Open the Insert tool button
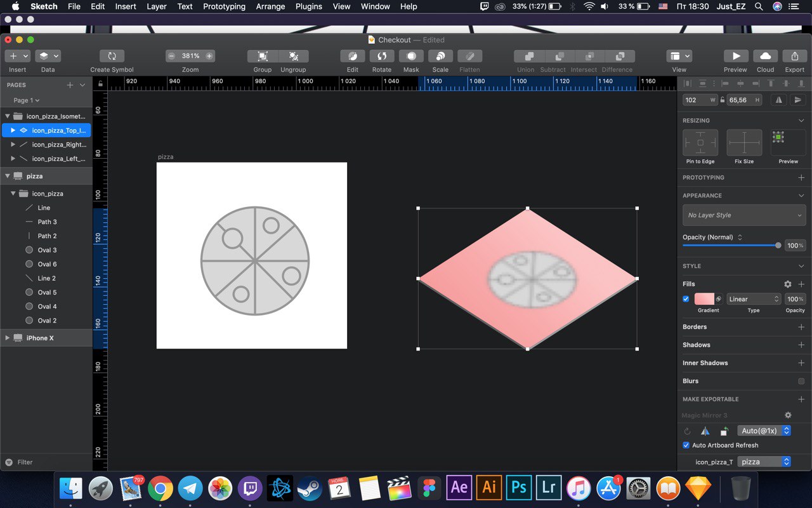 tap(17, 56)
